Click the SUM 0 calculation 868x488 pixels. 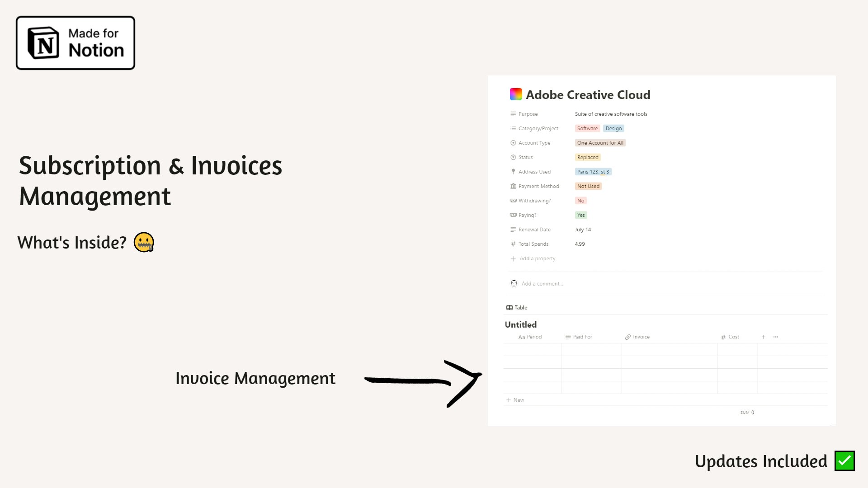click(747, 413)
